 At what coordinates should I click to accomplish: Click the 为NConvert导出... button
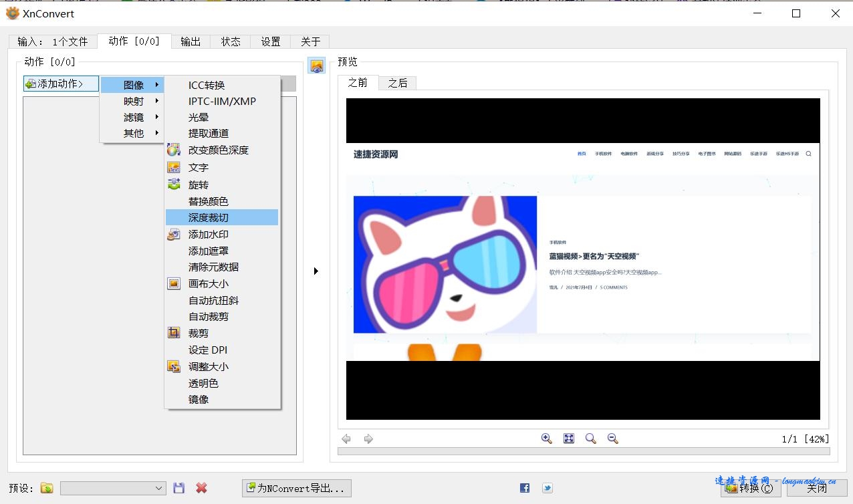[296, 488]
